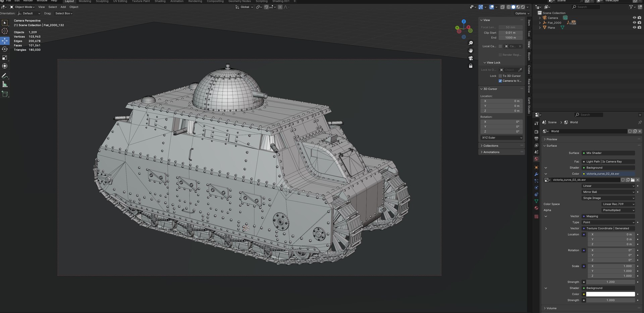Expand the Annotations panel
This screenshot has height=313, width=644.
click(x=501, y=152)
